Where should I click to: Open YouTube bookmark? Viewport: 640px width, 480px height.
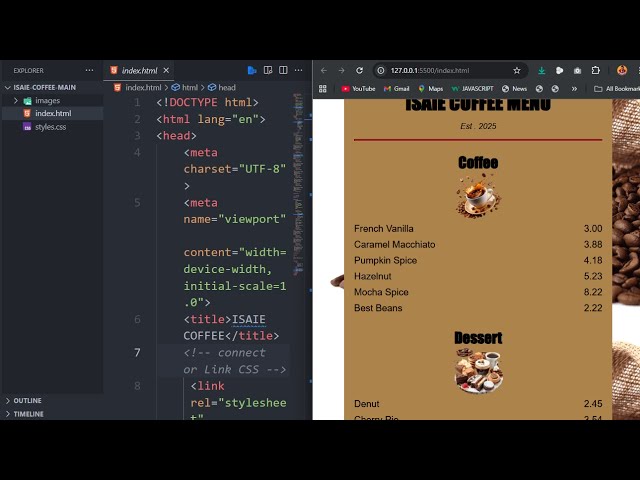(x=358, y=89)
